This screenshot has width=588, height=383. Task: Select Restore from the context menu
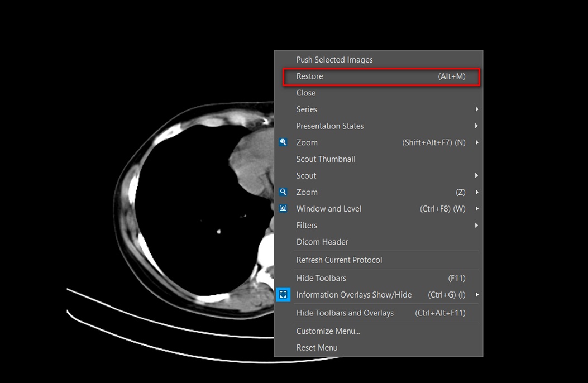310,76
